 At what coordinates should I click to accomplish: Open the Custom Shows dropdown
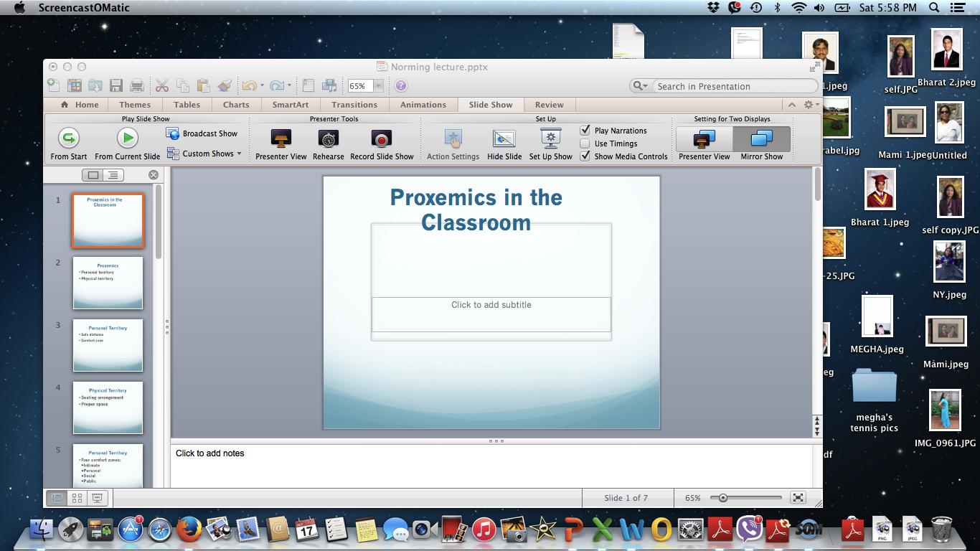(x=240, y=154)
